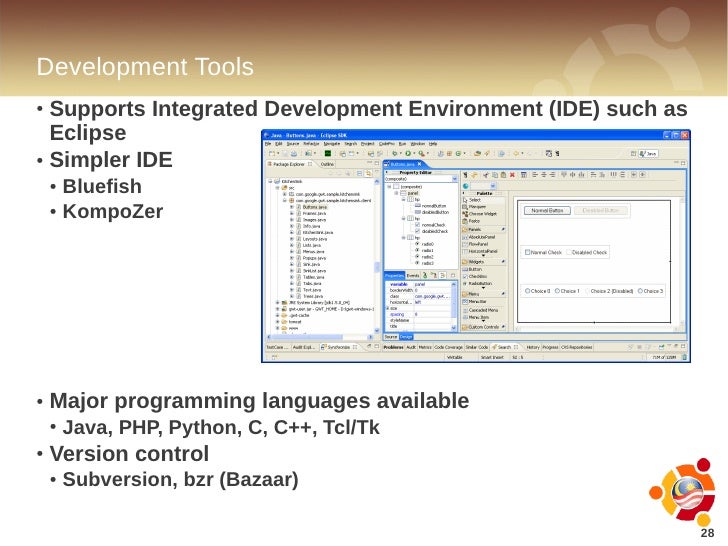Click the Open Perspective icon beside Java
Image resolution: width=728 pixels, height=546 pixels.
[633, 154]
